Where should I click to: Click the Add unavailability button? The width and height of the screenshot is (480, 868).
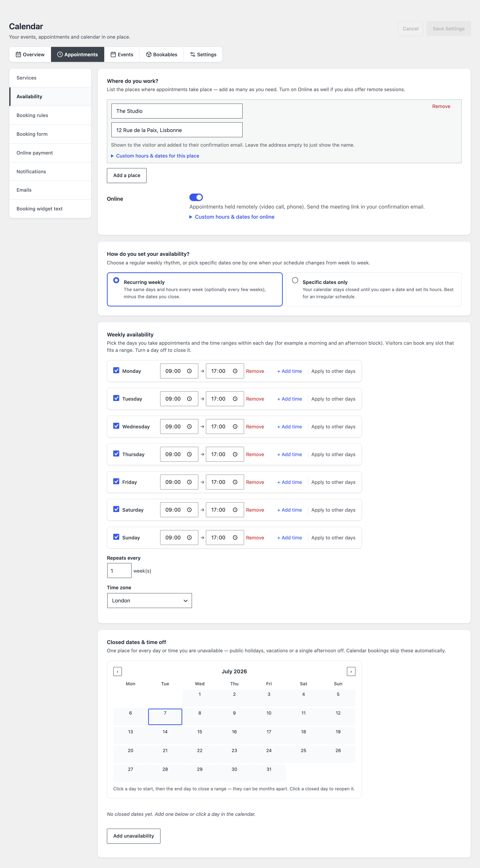[133, 836]
